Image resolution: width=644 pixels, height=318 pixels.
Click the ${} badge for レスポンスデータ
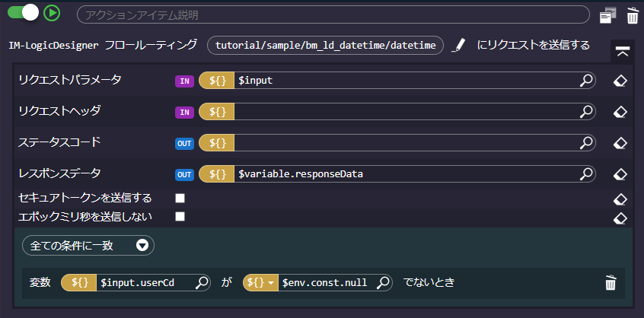(217, 174)
